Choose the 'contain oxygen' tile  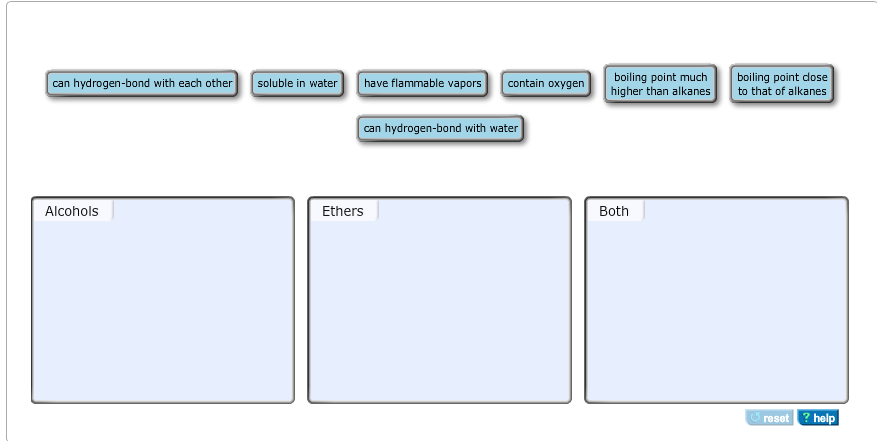546,84
